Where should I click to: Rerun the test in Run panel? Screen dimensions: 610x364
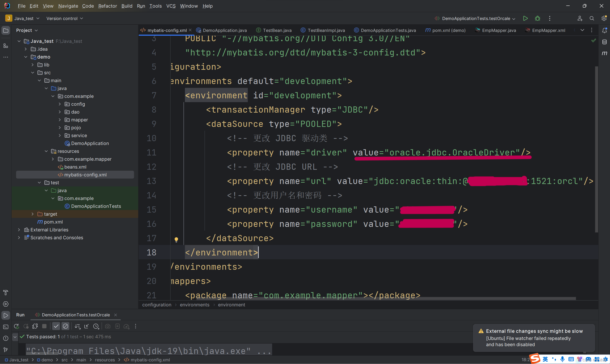[x=16, y=326]
